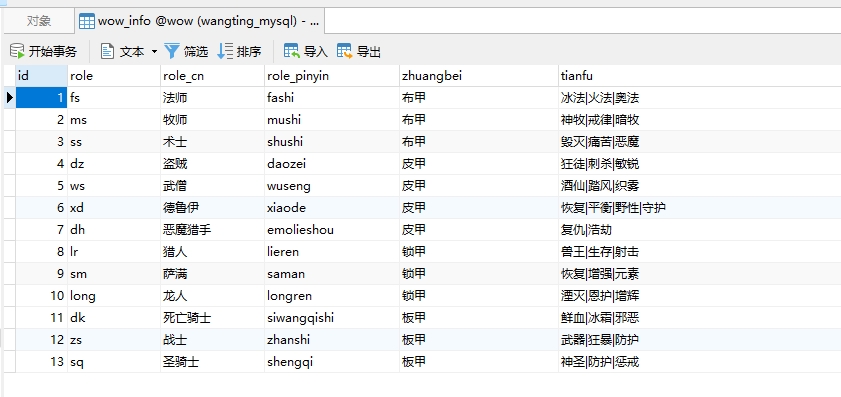Switch to the 对象 tab
This screenshot has height=397, width=841.
(39, 21)
